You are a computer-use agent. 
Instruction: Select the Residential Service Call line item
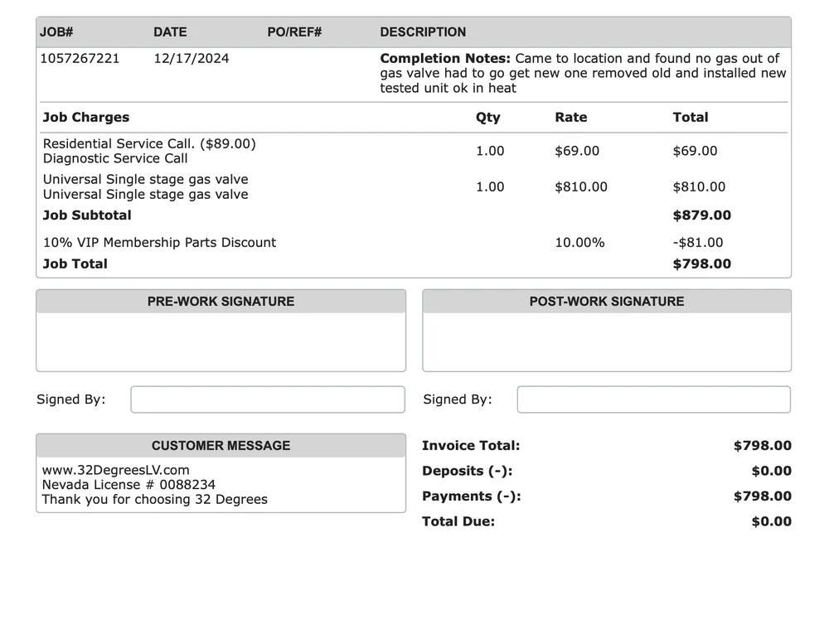pyautogui.click(x=149, y=144)
